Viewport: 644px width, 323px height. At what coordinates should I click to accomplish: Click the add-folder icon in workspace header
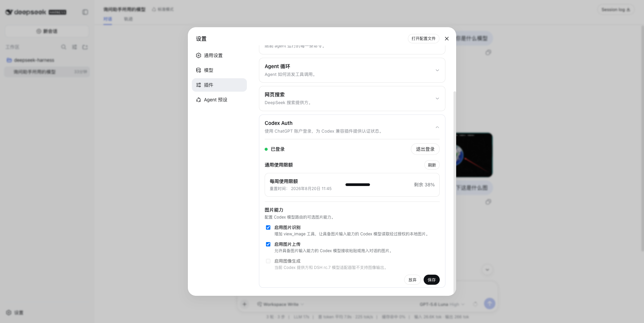pyautogui.click(x=85, y=47)
